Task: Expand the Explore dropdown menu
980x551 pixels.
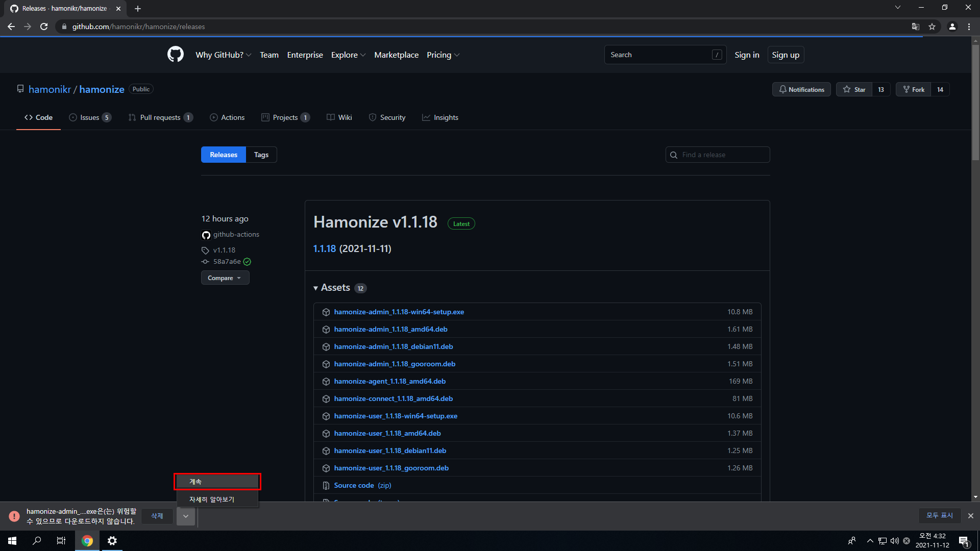Action: 348,55
